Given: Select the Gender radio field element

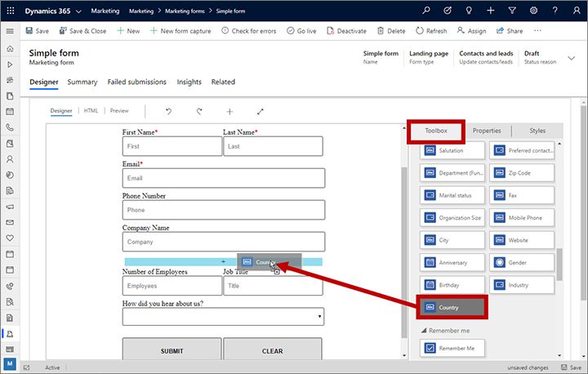Looking at the screenshot, I should (522, 262).
